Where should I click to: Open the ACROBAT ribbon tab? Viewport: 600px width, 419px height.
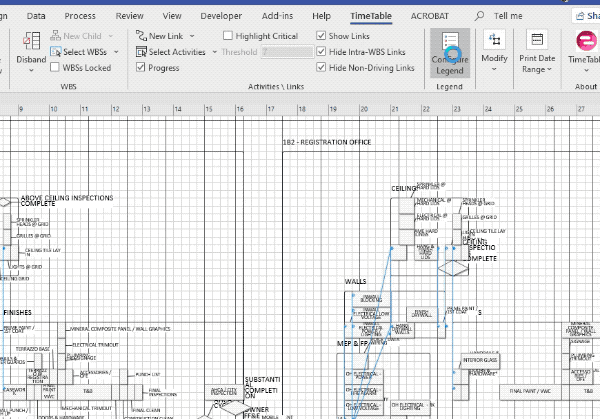pos(430,16)
